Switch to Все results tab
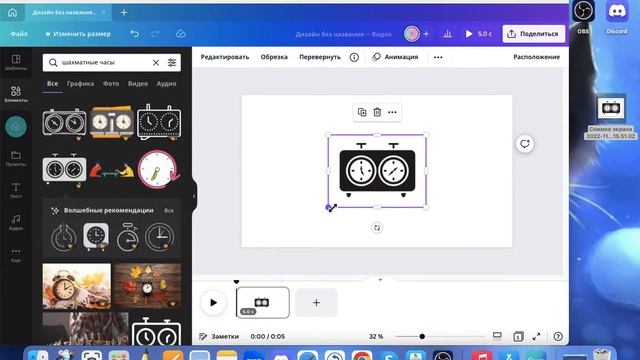 52,84
